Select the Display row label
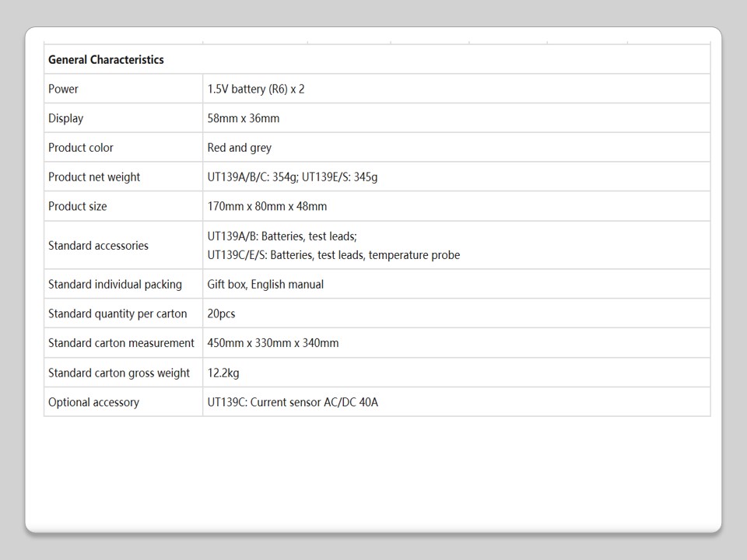Screen dimensions: 747x560 click(65, 118)
